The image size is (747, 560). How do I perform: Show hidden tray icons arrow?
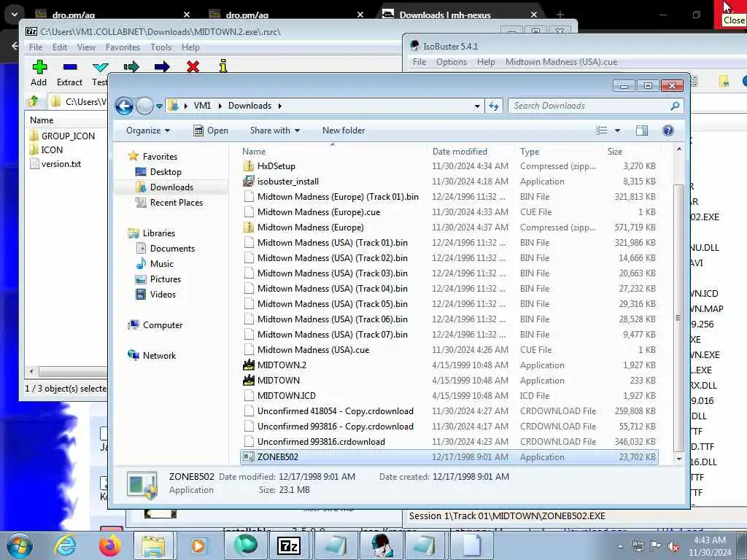click(620, 547)
